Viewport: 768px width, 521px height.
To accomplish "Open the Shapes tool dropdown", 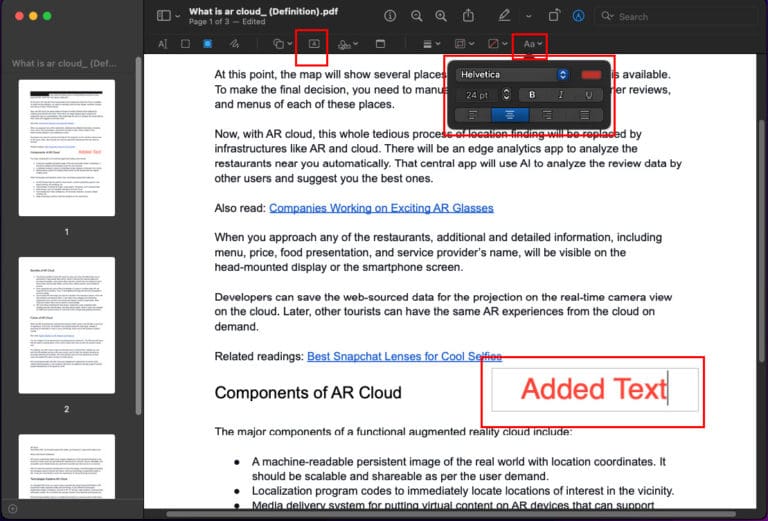I will (282, 44).
